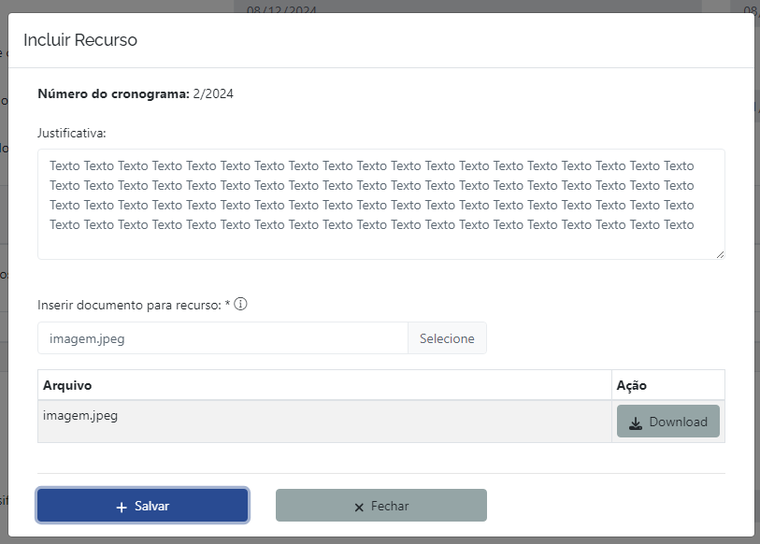Grab the textarea resize handle corner
The height and width of the screenshot is (544, 760).
pos(720,254)
